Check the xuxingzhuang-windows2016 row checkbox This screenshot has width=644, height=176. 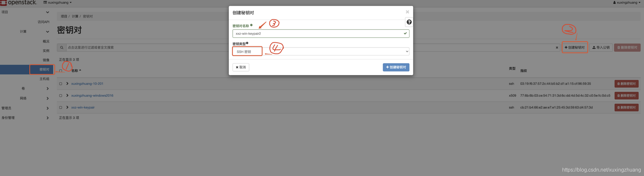tap(61, 95)
